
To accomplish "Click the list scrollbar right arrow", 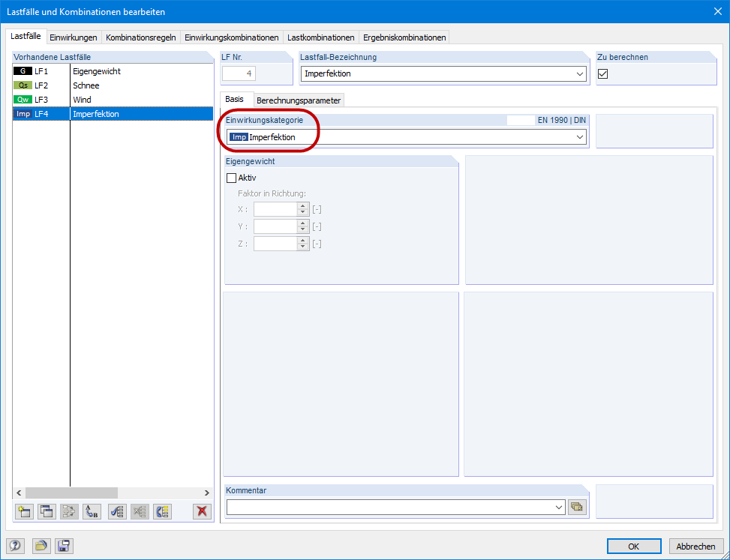I will [x=207, y=493].
